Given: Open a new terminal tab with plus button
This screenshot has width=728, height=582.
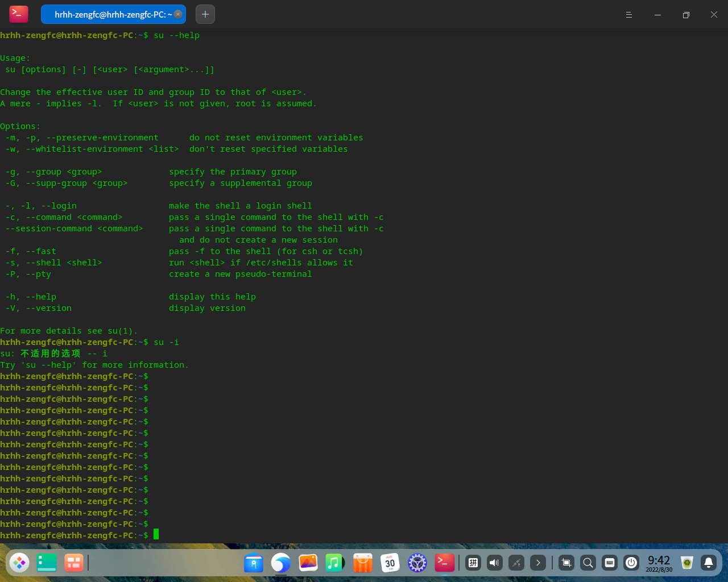Looking at the screenshot, I should 205,14.
